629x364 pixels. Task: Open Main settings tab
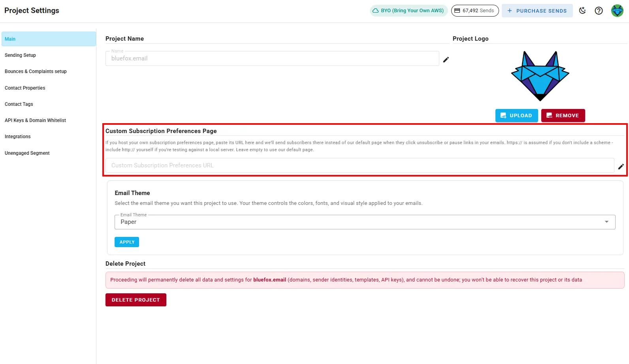pos(49,39)
